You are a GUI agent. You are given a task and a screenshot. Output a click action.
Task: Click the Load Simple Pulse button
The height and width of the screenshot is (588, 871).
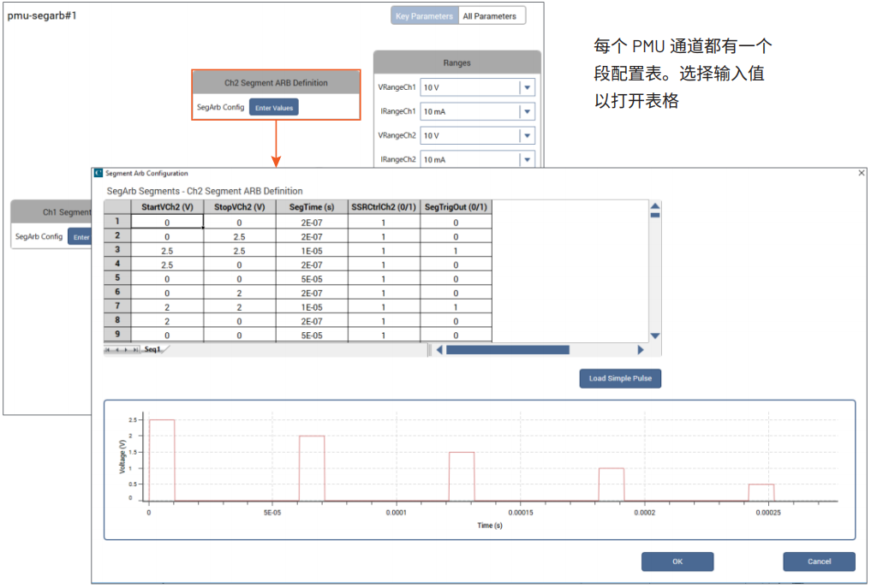point(620,378)
